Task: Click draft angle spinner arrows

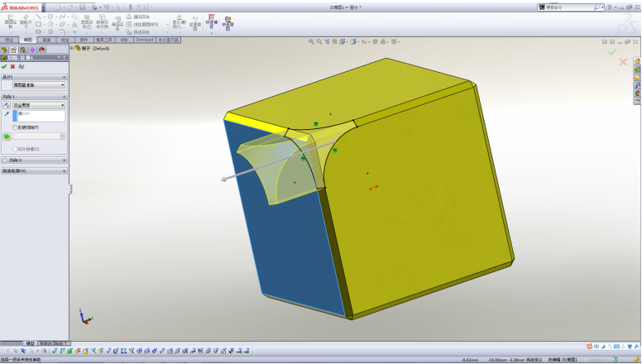Action: [x=63, y=136]
